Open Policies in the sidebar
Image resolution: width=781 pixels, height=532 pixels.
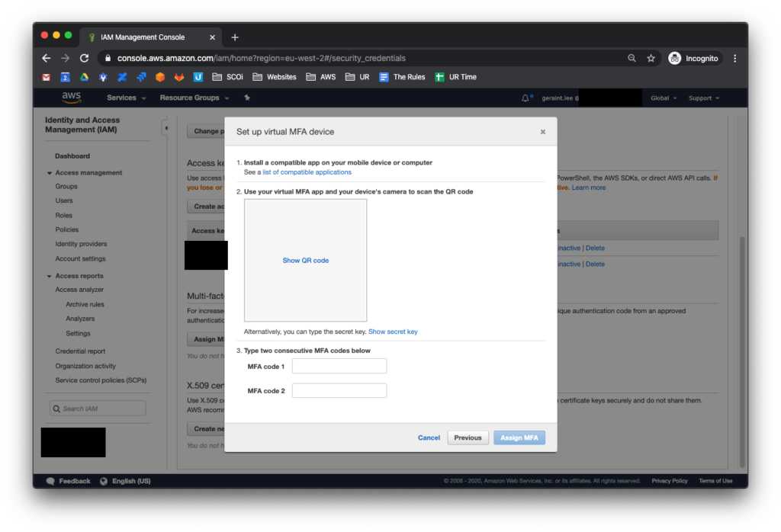tap(67, 230)
